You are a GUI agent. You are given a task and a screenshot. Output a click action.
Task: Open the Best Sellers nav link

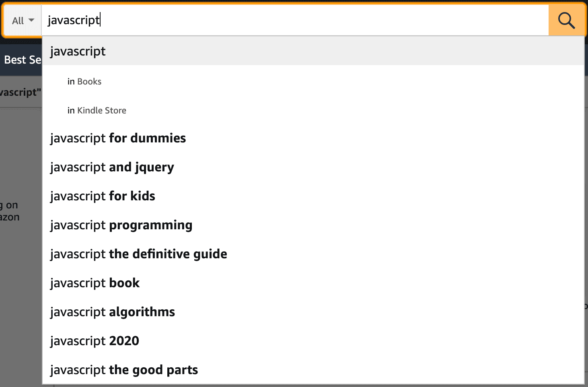[x=23, y=60]
